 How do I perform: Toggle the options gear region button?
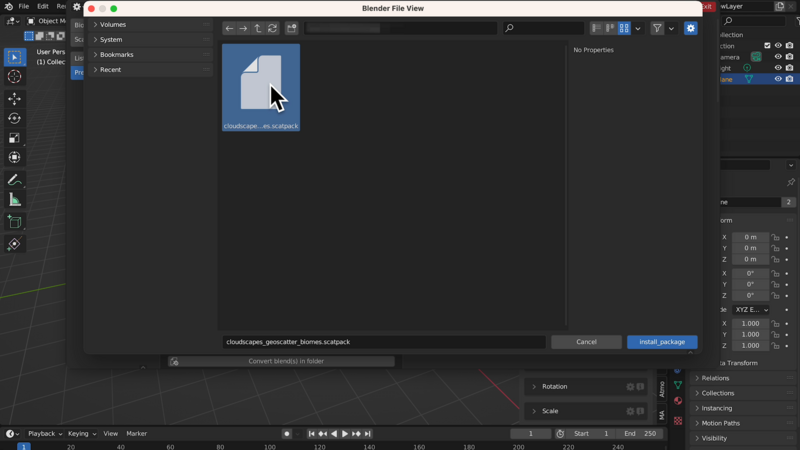[x=690, y=29]
